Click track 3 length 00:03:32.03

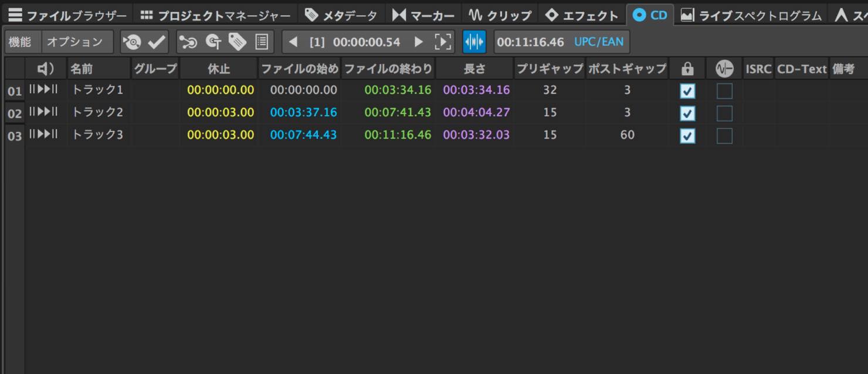pos(476,135)
